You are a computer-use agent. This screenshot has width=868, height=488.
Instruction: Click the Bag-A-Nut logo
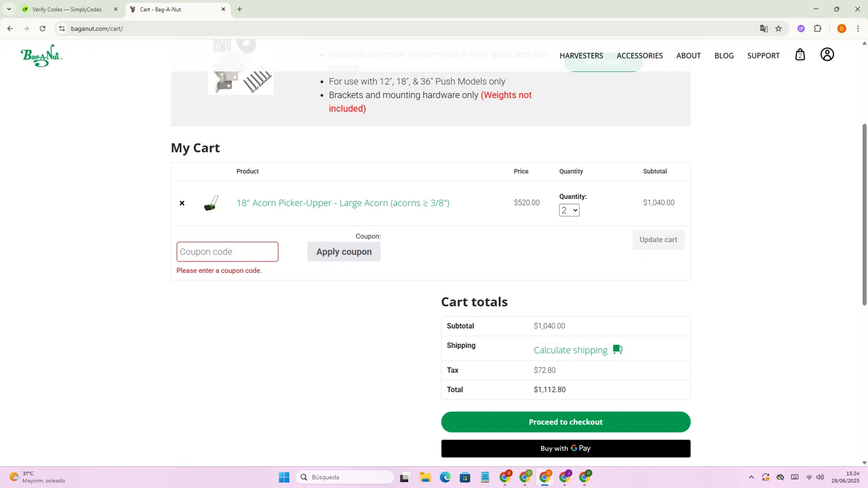click(42, 56)
